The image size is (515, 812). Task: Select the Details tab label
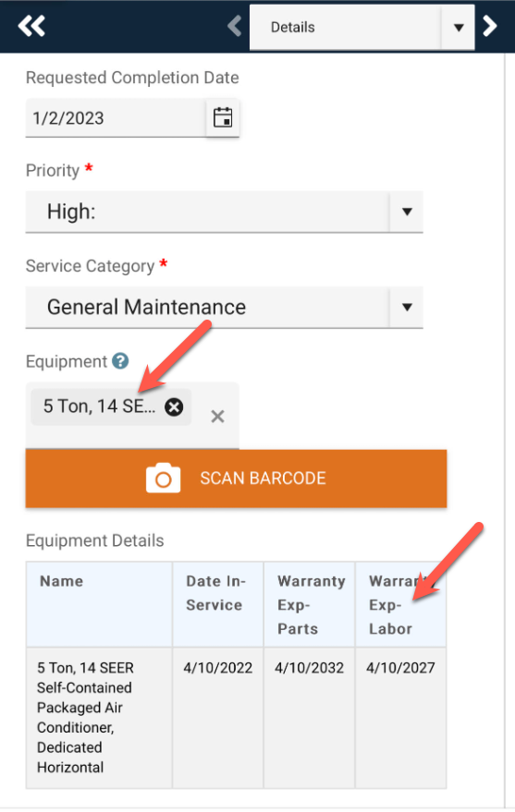click(x=293, y=28)
